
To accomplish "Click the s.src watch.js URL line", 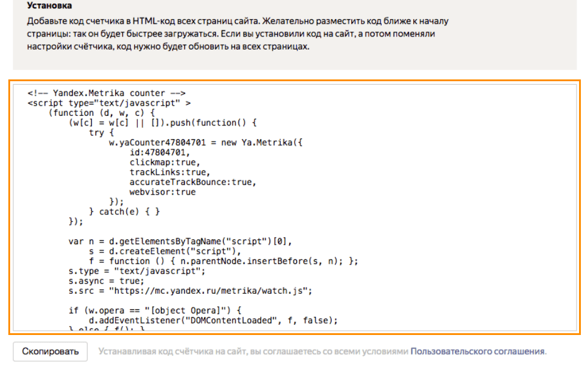I will [190, 291].
